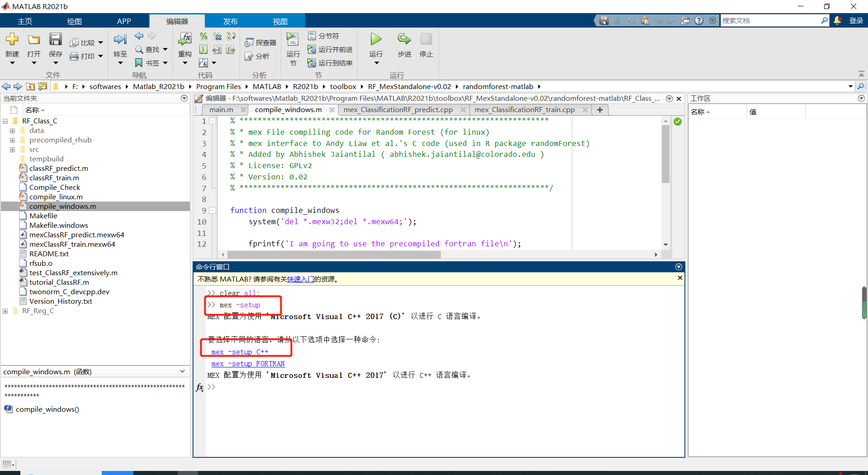Screen dimensions: 868x475
Task: Click the address bar search folder magnifier
Action: click(x=861, y=86)
